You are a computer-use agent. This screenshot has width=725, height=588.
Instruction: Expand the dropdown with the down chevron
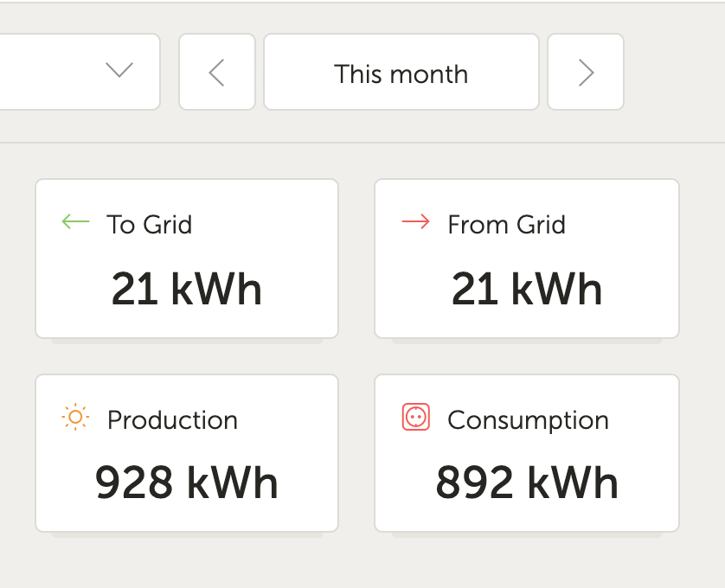[119, 70]
